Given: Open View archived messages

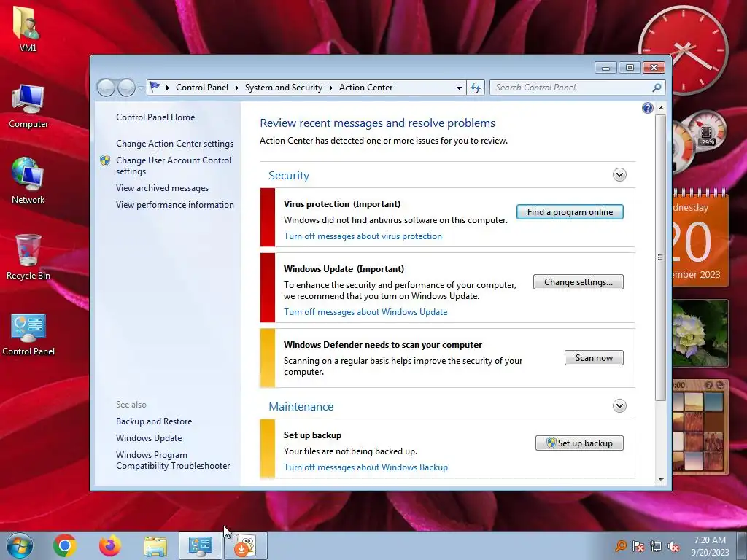Looking at the screenshot, I should coord(162,188).
